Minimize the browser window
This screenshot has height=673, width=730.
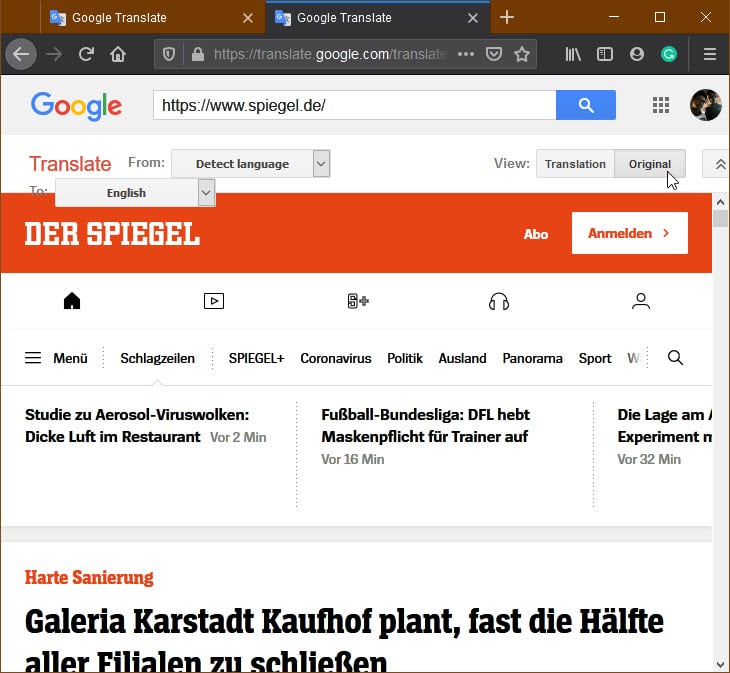[614, 17]
